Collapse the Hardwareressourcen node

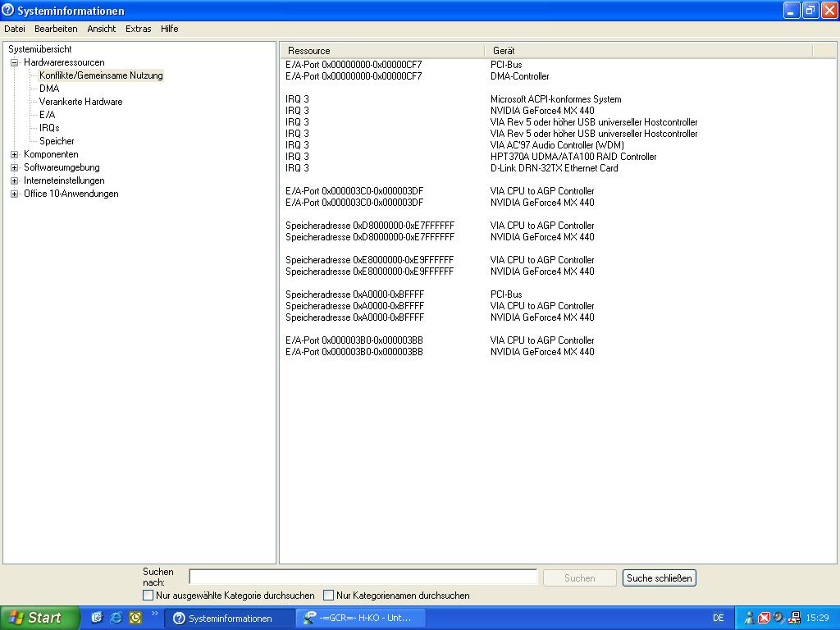(15, 62)
